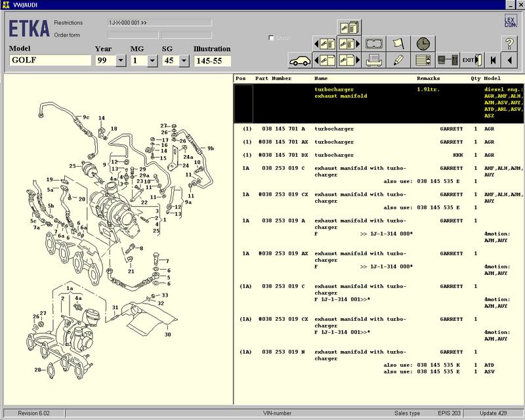Select part number 038 253 019 N
The width and height of the screenshot is (525, 420).
[x=283, y=352]
